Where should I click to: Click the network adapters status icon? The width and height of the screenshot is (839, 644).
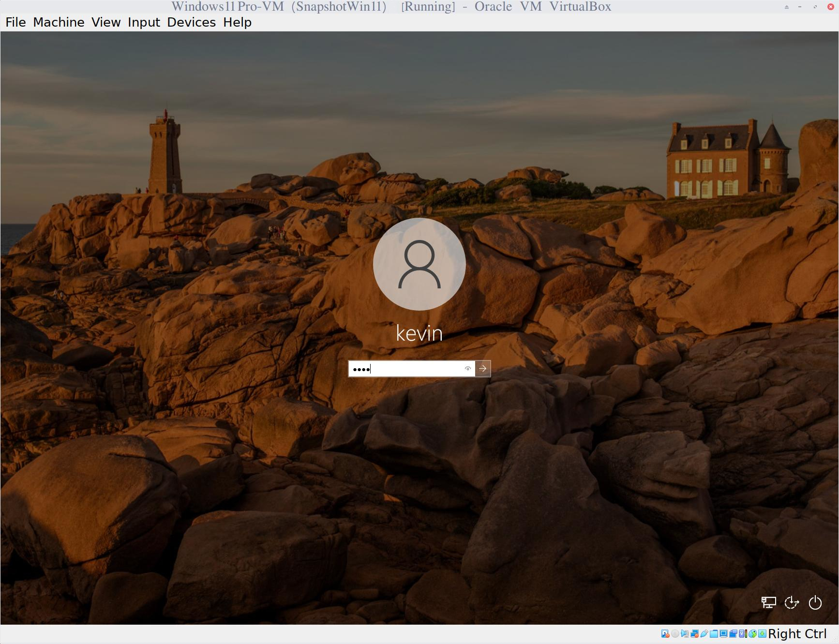click(x=695, y=634)
